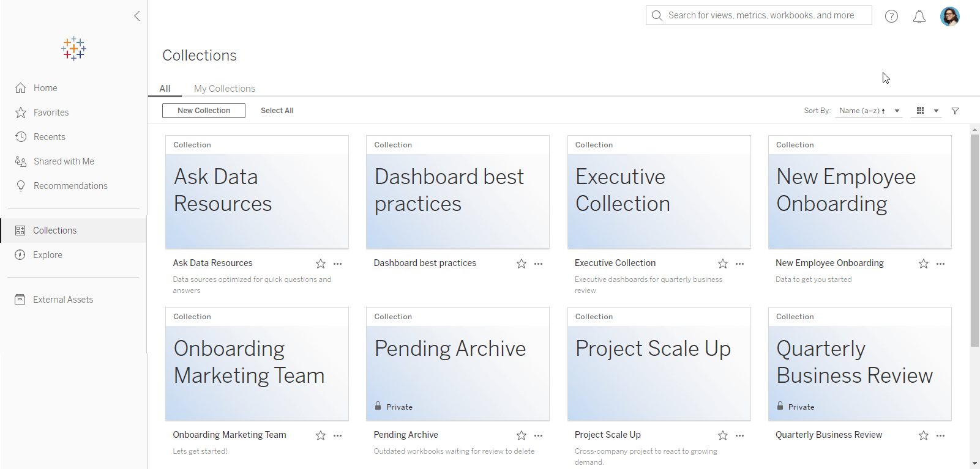Switch to the My Collections tab
The width and height of the screenshot is (980, 469).
tap(224, 89)
